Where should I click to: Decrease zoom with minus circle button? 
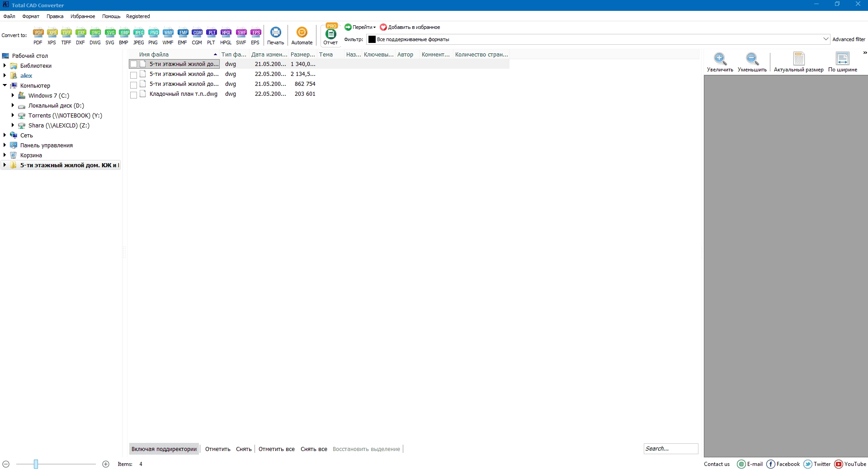coord(6,464)
